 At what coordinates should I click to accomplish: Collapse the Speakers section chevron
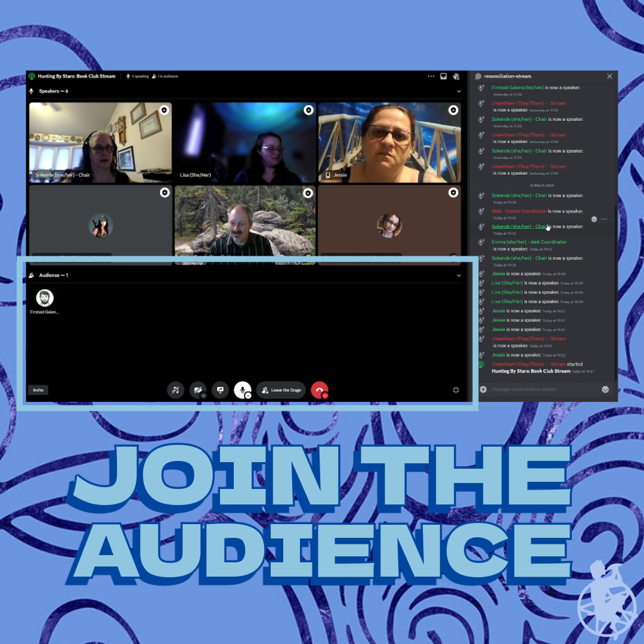pyautogui.click(x=459, y=91)
